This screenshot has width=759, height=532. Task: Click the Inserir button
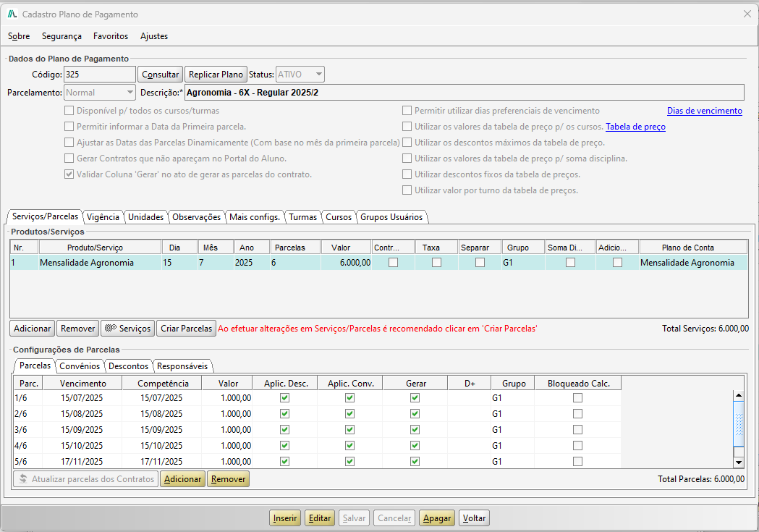(284, 518)
